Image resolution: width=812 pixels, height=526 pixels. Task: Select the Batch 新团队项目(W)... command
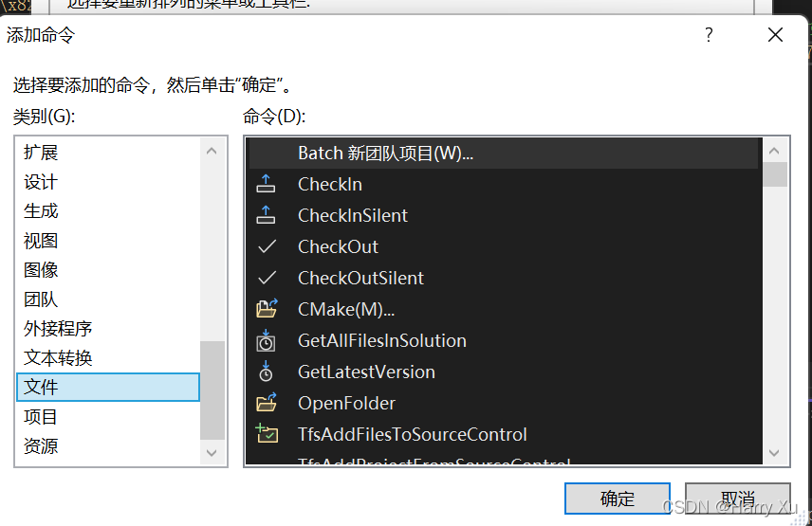385,153
